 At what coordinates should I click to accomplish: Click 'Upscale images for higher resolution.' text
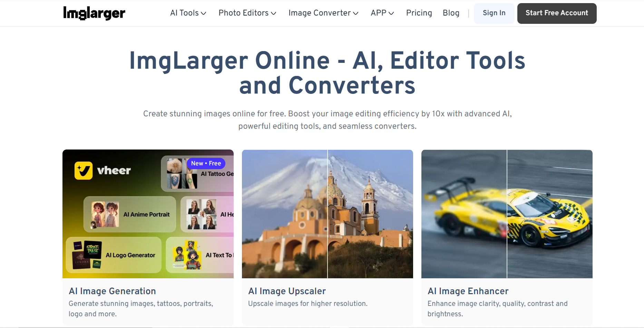click(x=308, y=303)
